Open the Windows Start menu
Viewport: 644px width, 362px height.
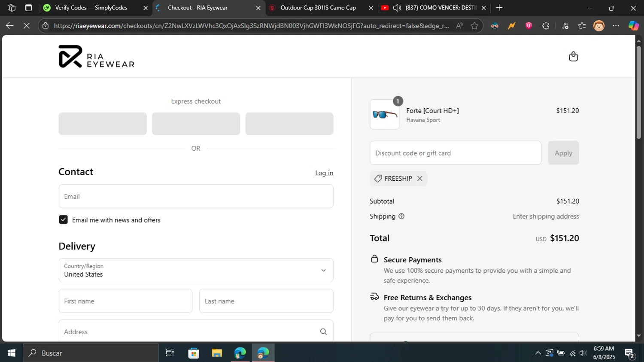(x=11, y=353)
